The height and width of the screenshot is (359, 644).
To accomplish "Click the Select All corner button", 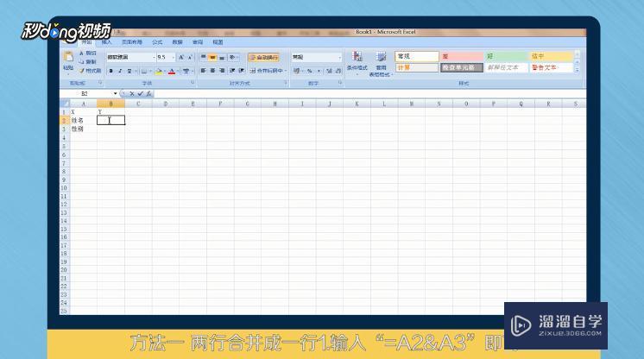I will pos(65,104).
